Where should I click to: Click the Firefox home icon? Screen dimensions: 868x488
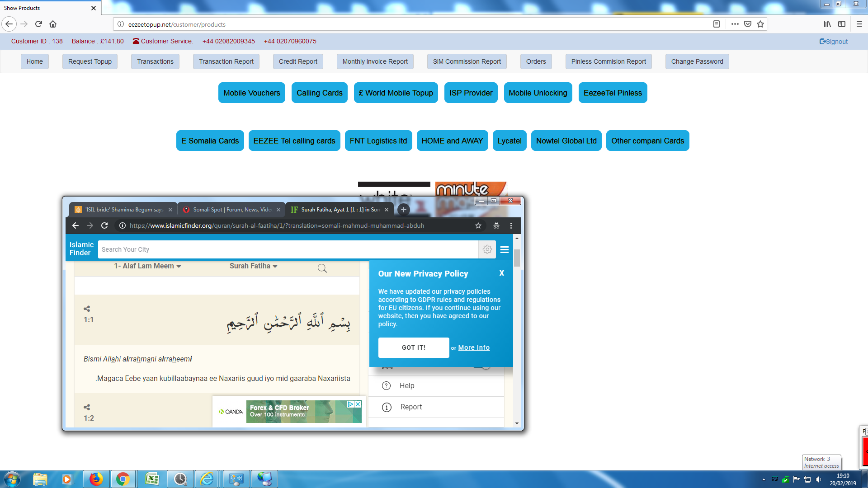53,24
